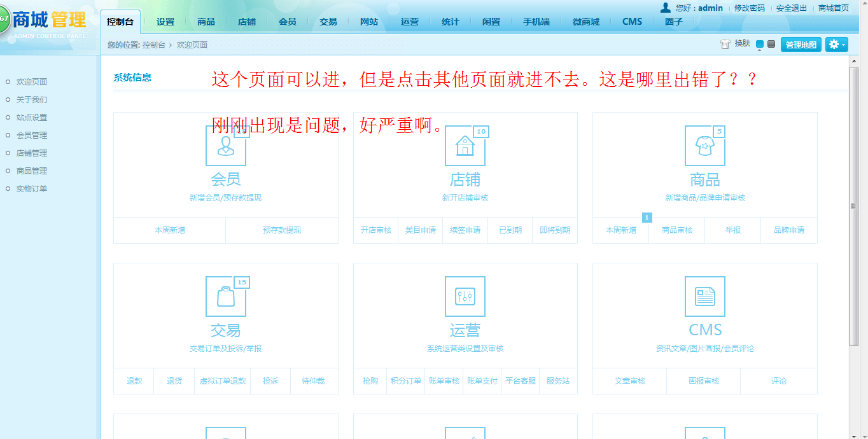Click the 运营 sliders icon
The width and height of the screenshot is (868, 439).
point(465,296)
